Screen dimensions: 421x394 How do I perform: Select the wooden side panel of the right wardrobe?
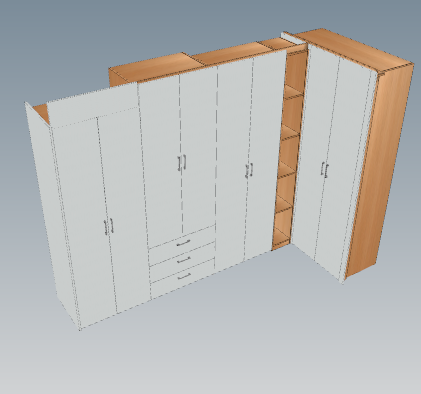[380, 170]
